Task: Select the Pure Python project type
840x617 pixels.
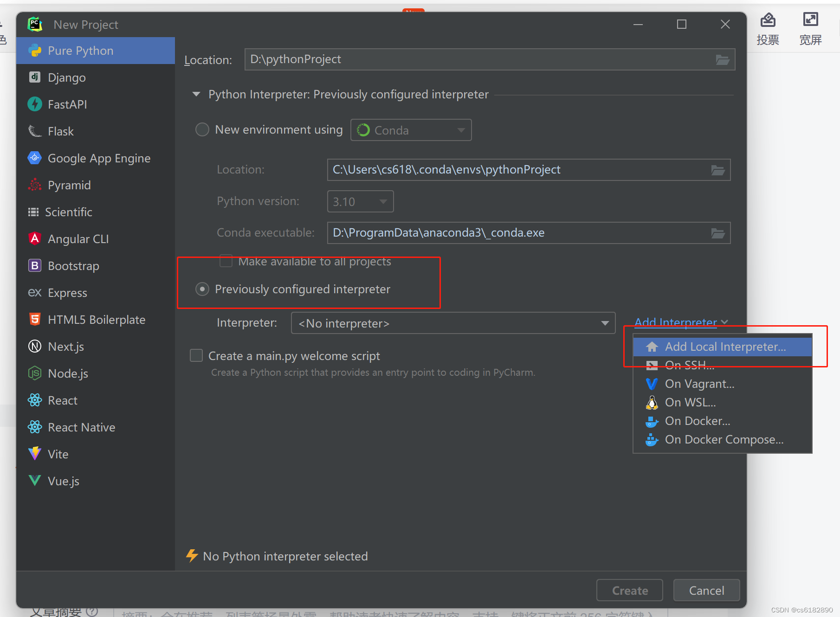Action: tap(95, 51)
